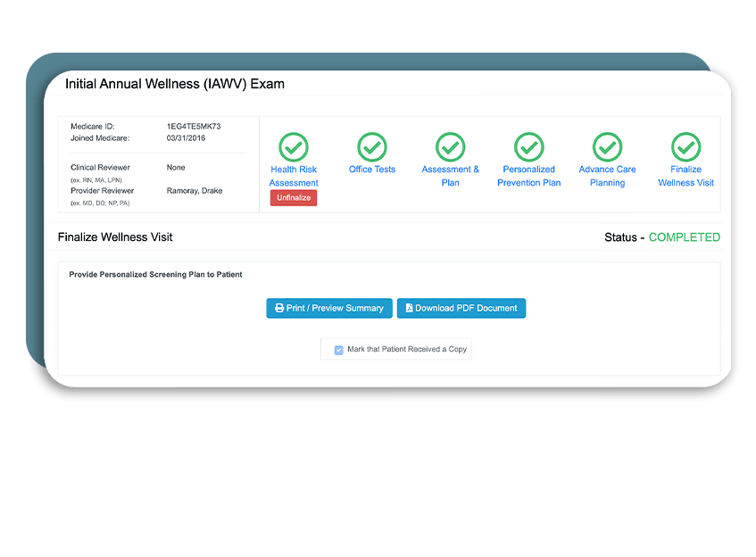The width and height of the screenshot is (756, 557).
Task: Click the Print / Preview Summary button
Action: (329, 308)
